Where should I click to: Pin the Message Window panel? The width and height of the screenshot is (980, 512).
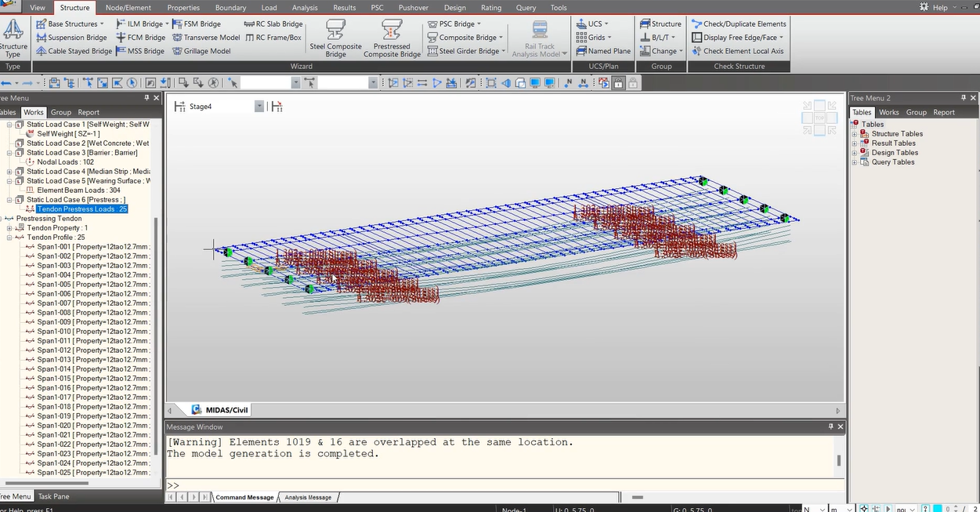pyautogui.click(x=831, y=427)
